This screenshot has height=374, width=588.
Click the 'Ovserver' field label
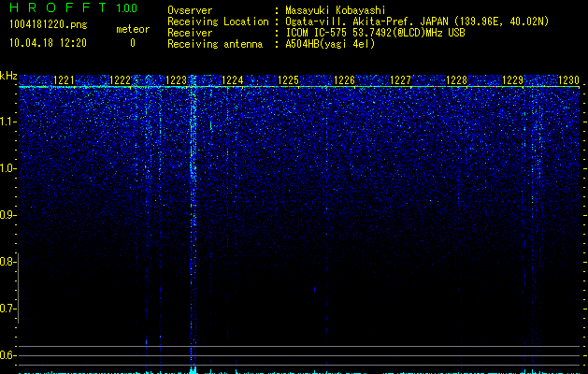pos(190,10)
